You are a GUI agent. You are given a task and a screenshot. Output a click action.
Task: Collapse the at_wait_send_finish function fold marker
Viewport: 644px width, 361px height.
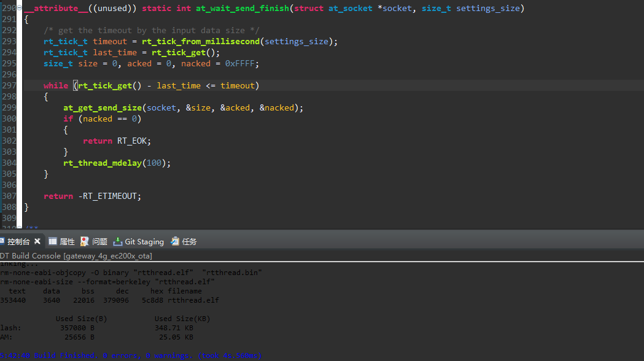pyautogui.click(x=19, y=6)
